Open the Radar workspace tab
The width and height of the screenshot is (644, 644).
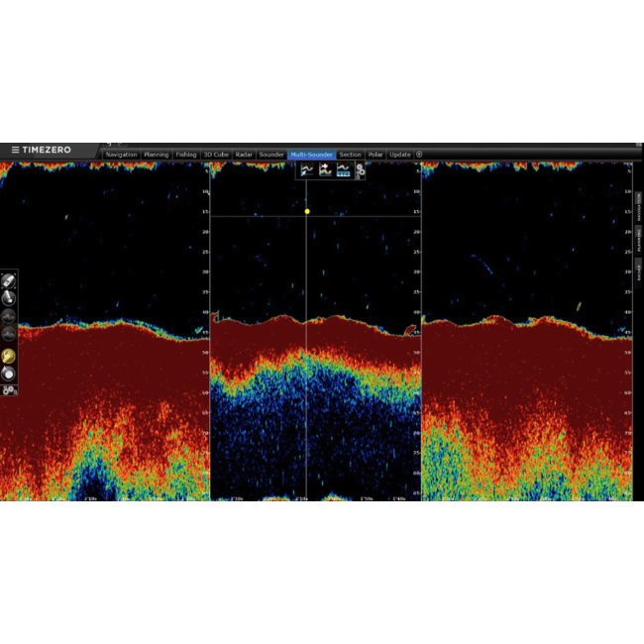click(244, 155)
